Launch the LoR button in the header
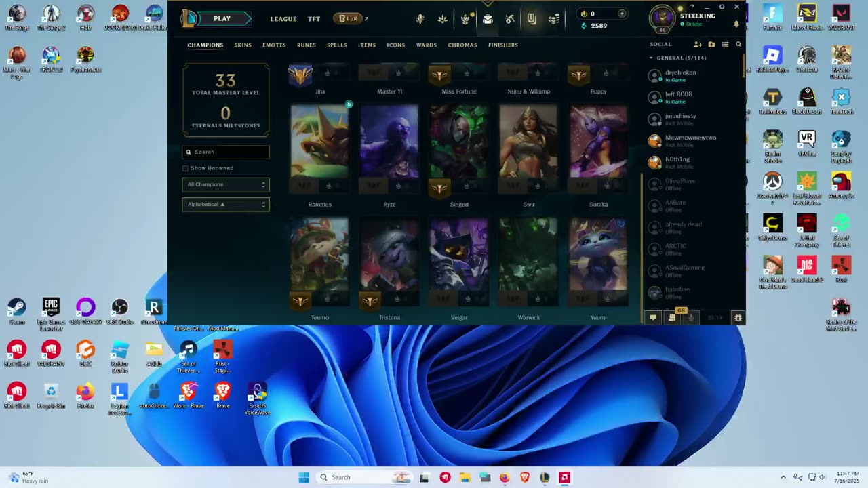 point(348,18)
